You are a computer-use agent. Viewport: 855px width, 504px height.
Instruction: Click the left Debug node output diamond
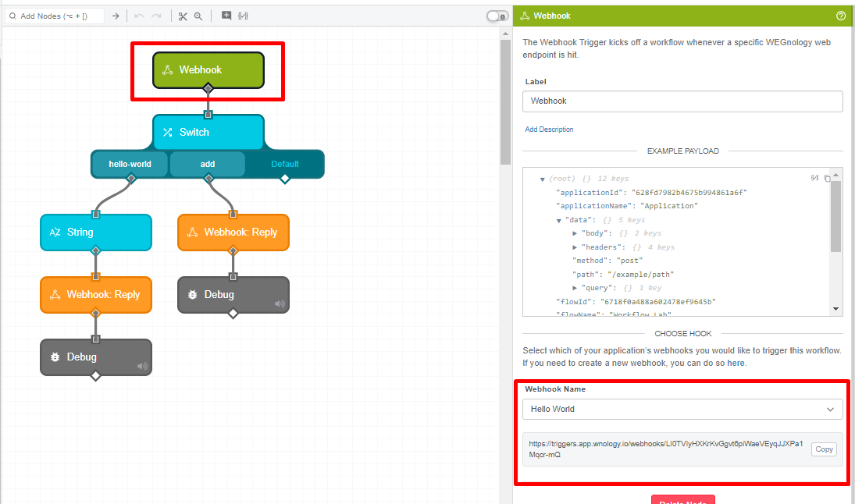[95, 376]
